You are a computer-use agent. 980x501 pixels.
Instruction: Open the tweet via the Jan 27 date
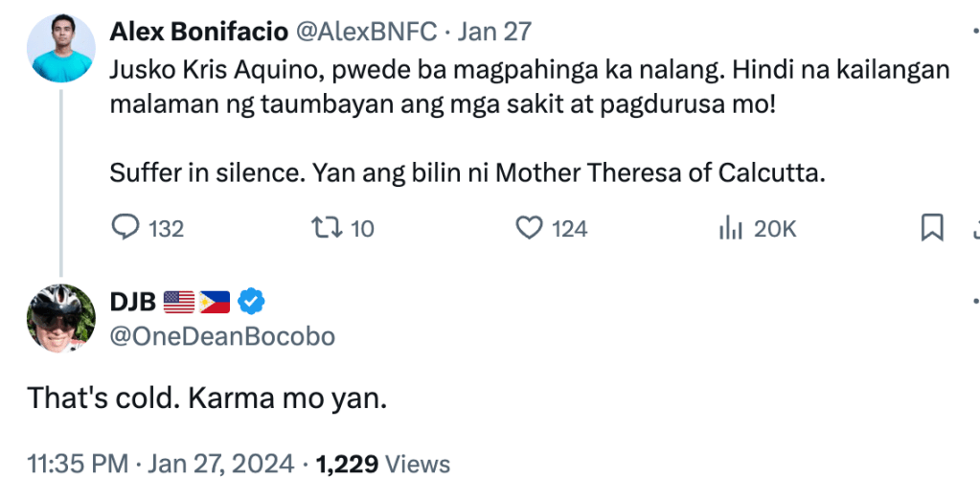point(494,32)
